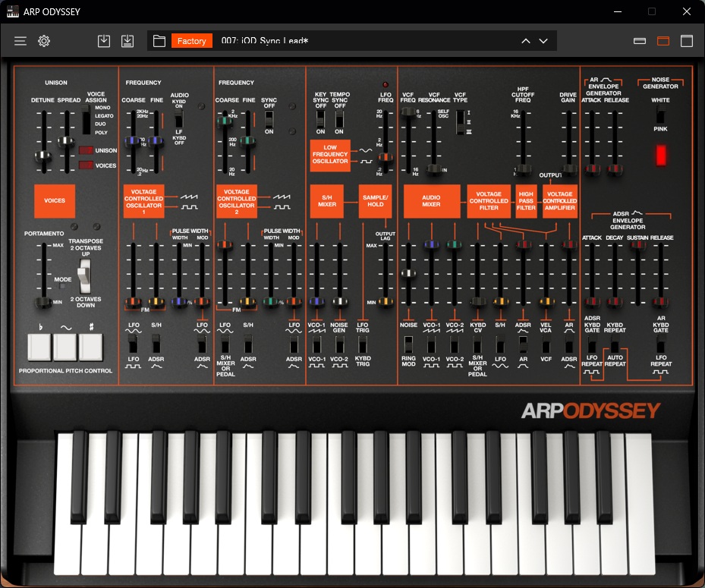
Task: Click preset name 007 iOD Sync Lead
Action: coord(265,42)
